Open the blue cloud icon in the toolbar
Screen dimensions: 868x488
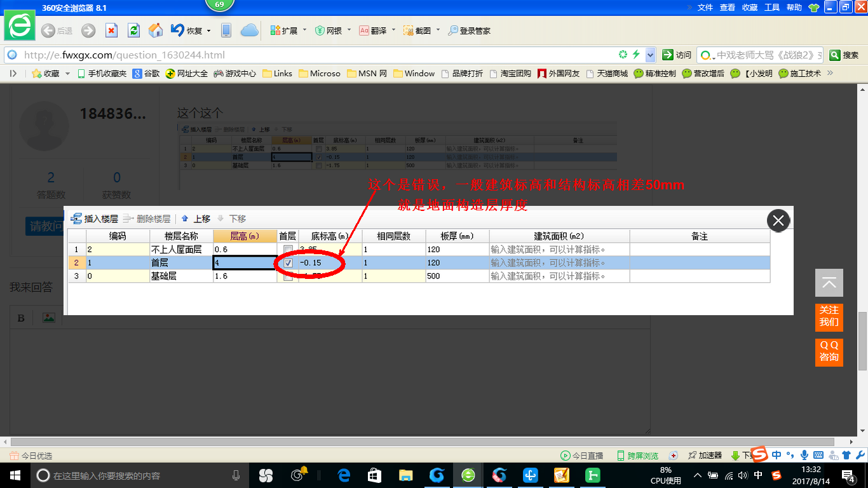tap(249, 30)
